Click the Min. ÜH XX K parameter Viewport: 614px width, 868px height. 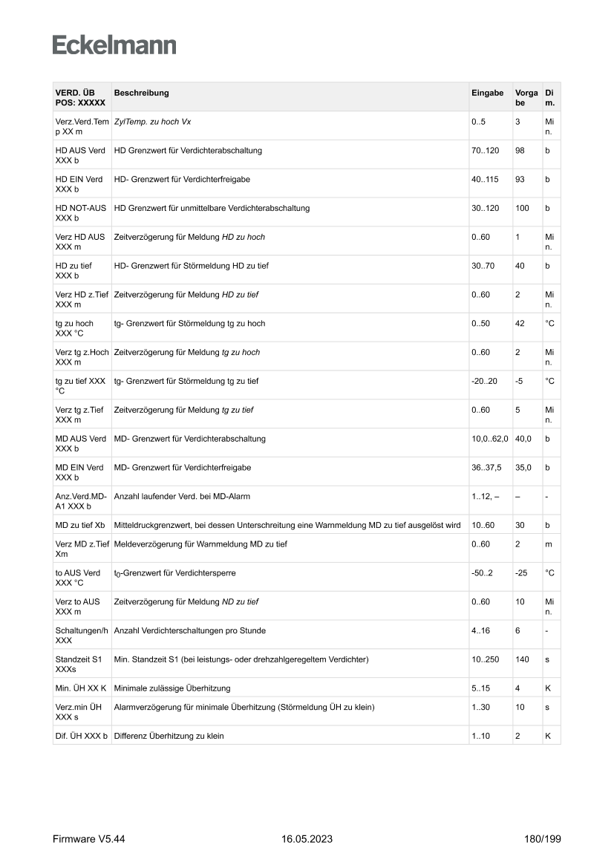tap(81, 688)
